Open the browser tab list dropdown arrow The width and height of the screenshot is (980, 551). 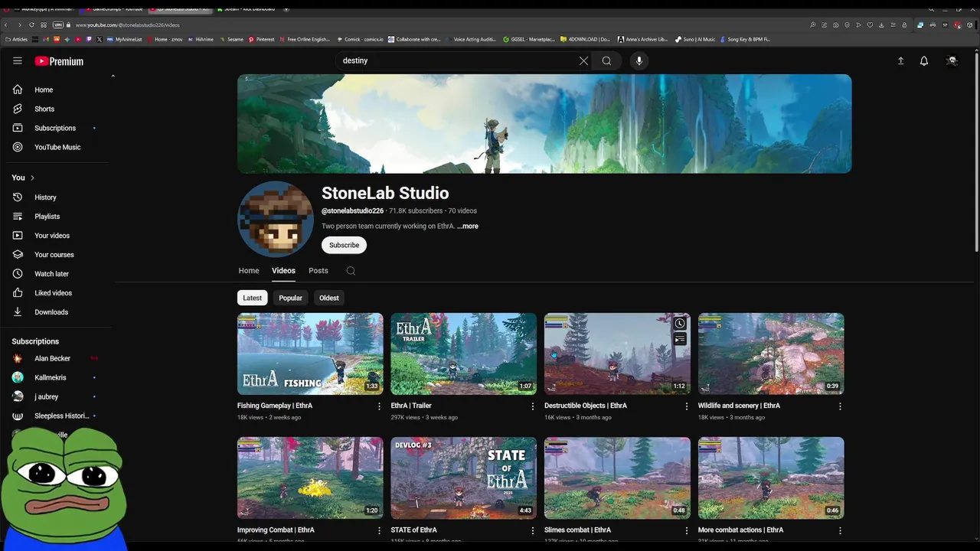pos(286,9)
